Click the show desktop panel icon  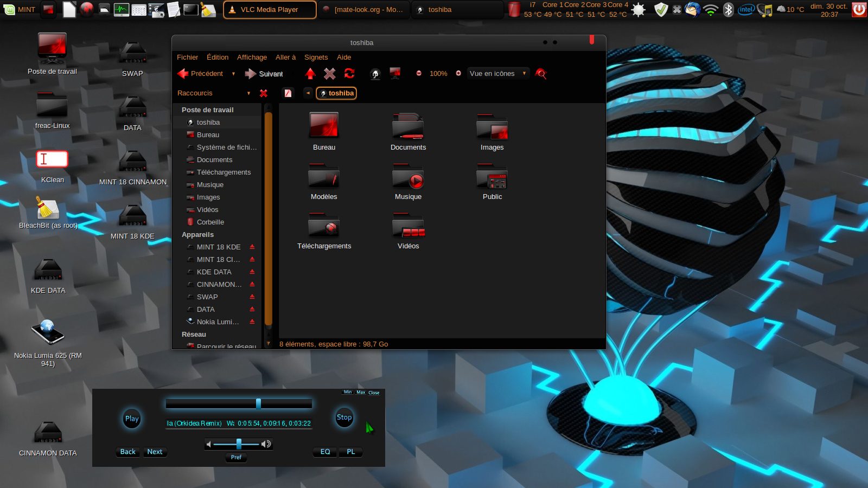[49, 9]
